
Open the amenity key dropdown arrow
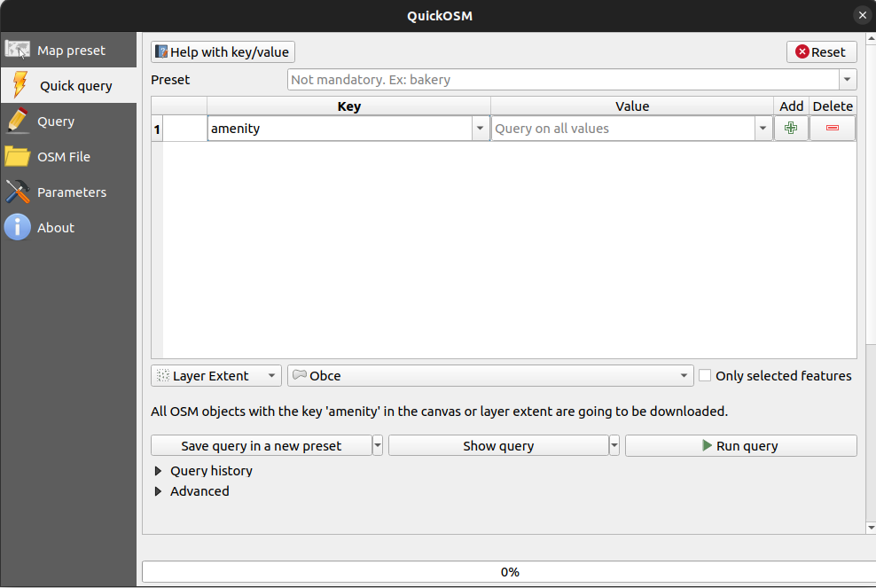pos(480,129)
